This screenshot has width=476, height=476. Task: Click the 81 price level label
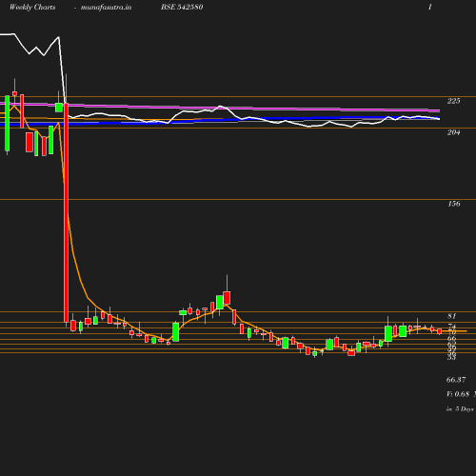(x=451, y=316)
